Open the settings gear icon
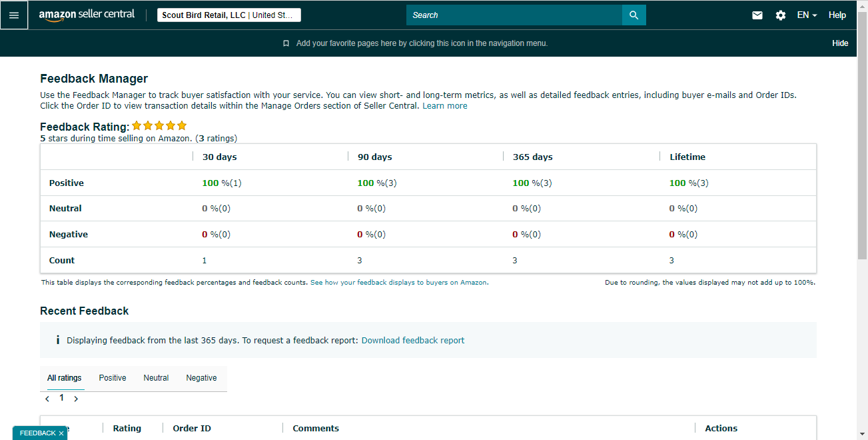This screenshot has width=868, height=440. pyautogui.click(x=781, y=15)
